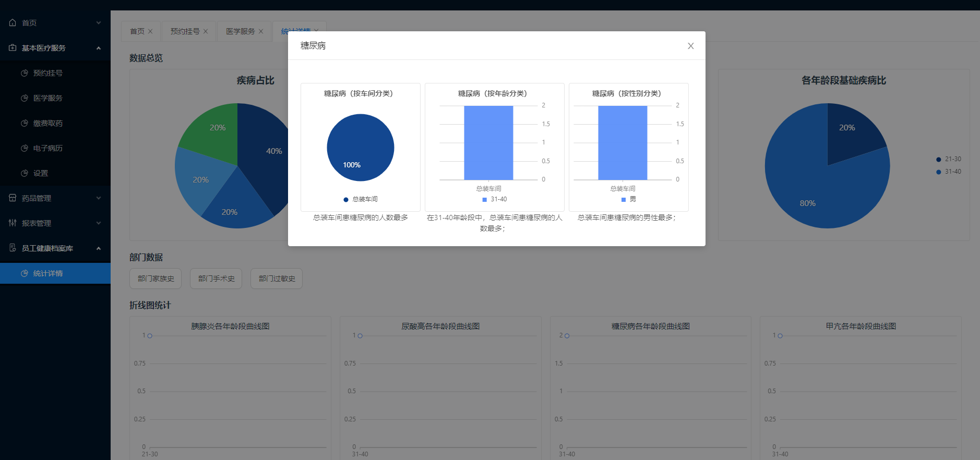Click the 100% pie in 糖尿病(按车间分类)
Screen dimensions: 980x460
point(361,148)
